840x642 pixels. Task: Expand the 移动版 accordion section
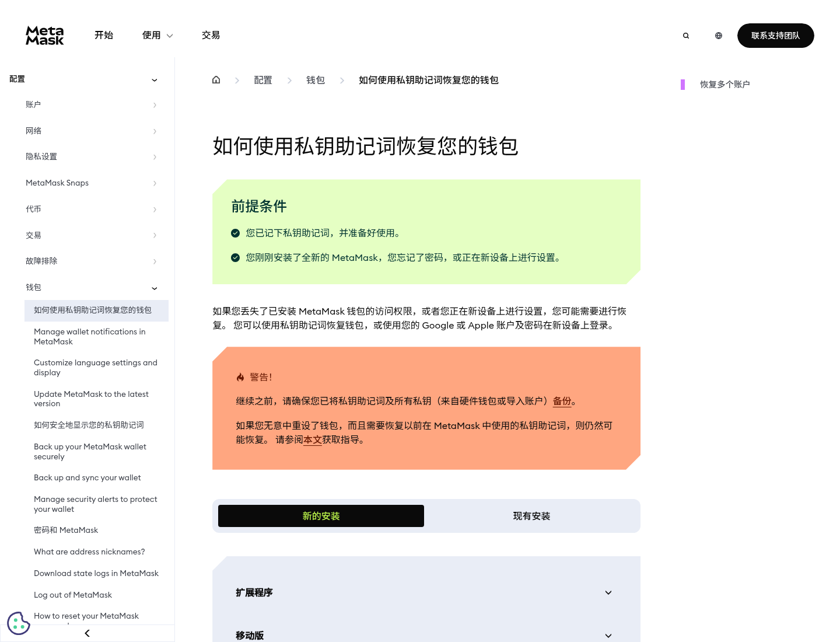[x=424, y=636]
